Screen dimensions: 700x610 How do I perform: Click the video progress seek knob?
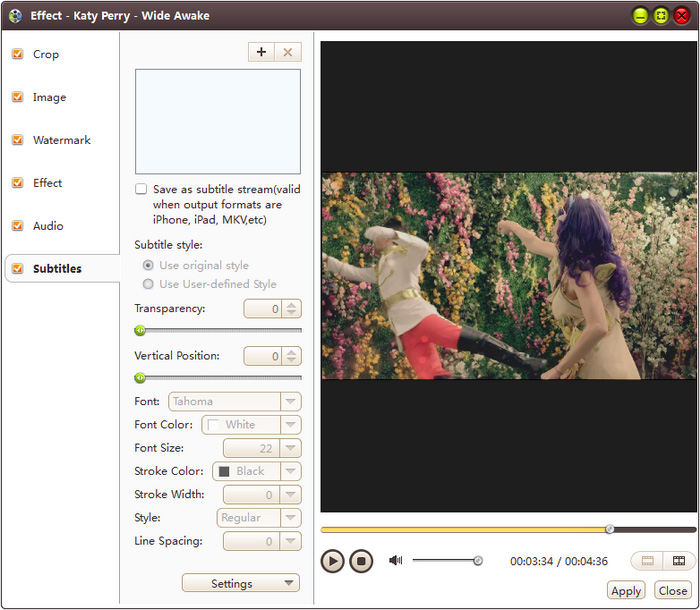coord(610,529)
